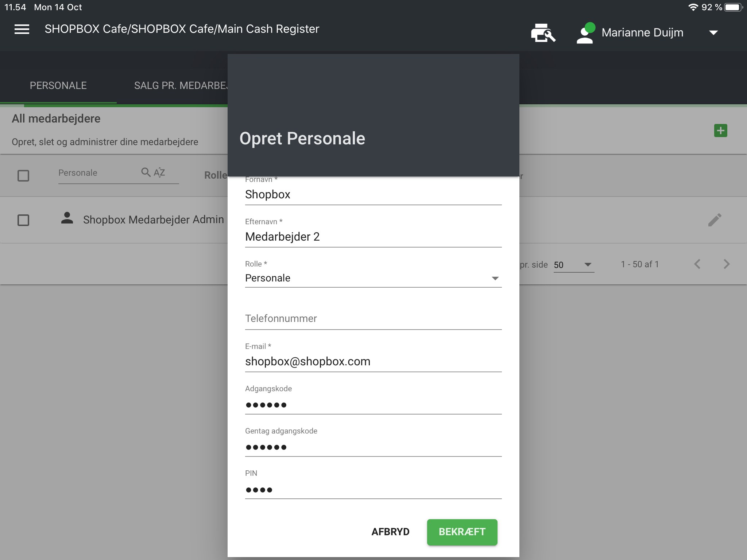Image resolution: width=747 pixels, height=560 pixels.
Task: Click the E-mail field with shopbox@shopbox.com
Action: point(373,361)
